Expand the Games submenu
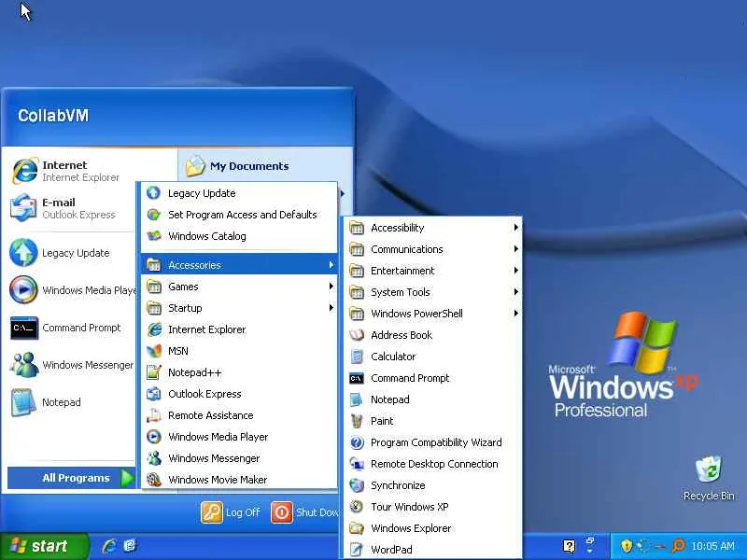 click(239, 287)
